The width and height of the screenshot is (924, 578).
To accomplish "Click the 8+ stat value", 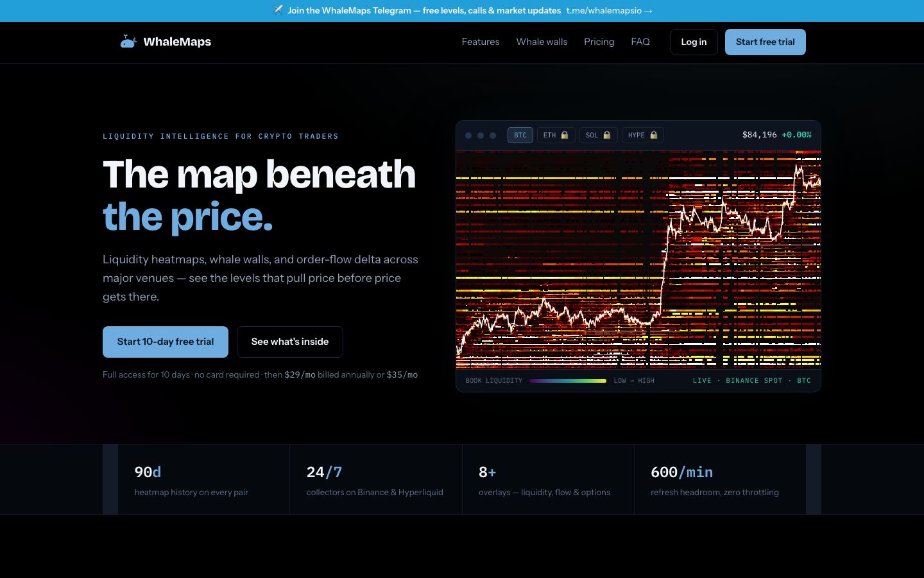I will [x=487, y=472].
